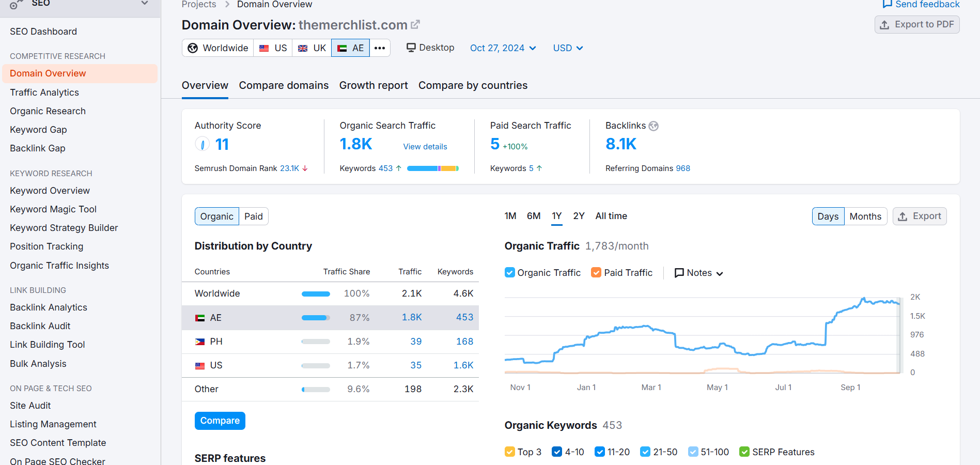980x465 pixels.
Task: Click the AE flag in the country table
Action: pos(200,318)
